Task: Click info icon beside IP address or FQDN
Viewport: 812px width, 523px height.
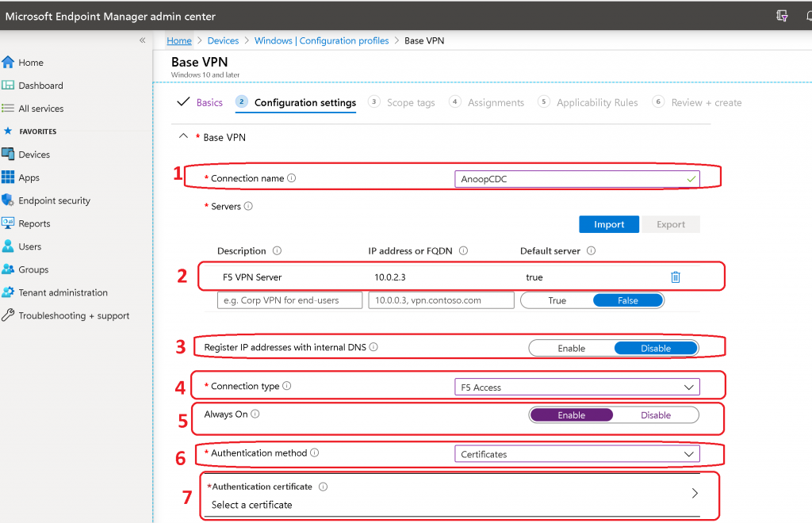Action: click(463, 250)
